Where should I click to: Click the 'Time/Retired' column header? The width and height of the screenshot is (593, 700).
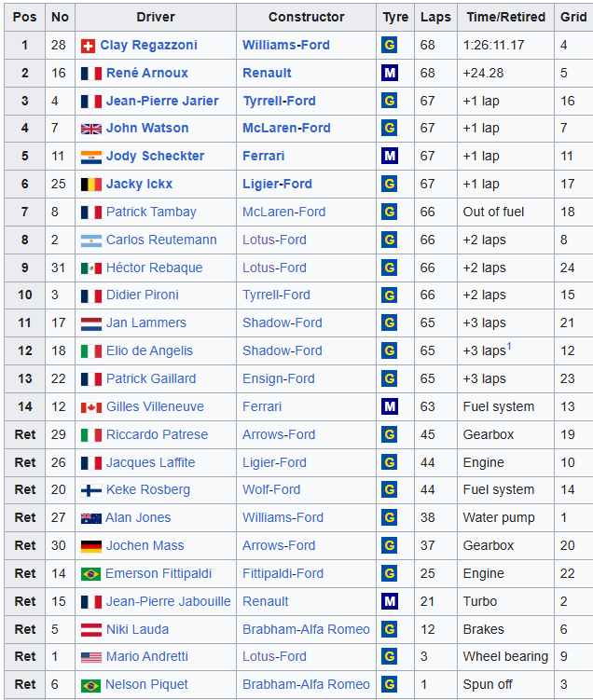pos(505,18)
